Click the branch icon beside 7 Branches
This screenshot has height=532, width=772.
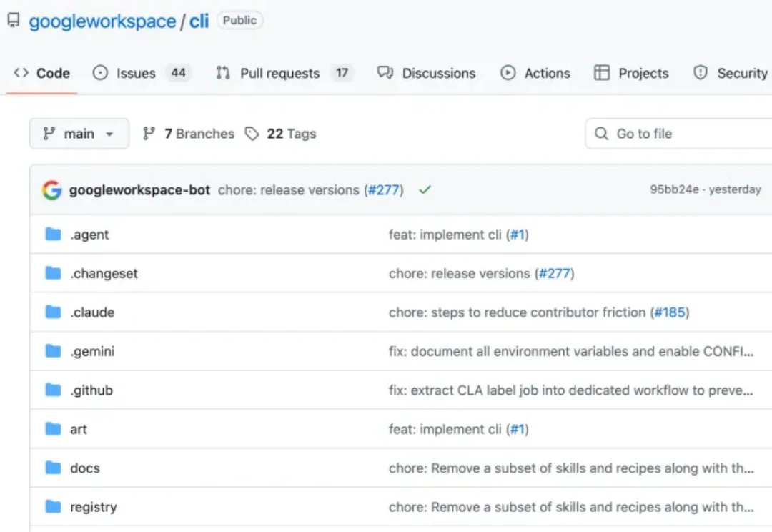click(x=149, y=134)
